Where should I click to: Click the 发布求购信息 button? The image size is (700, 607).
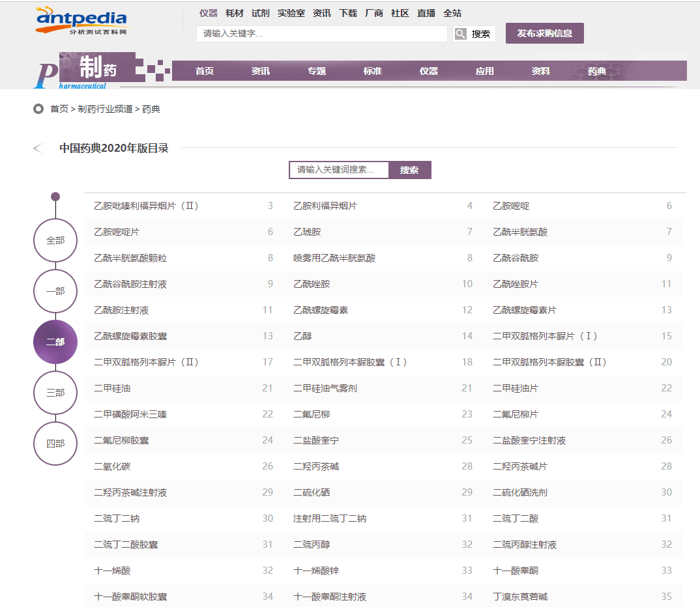pos(545,33)
